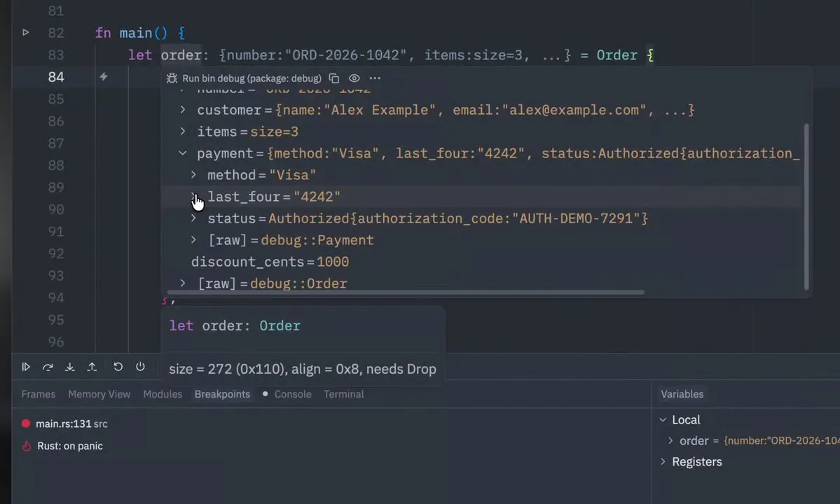This screenshot has height=504, width=840.
Task: Expand the items size=3 row
Action: (183, 131)
